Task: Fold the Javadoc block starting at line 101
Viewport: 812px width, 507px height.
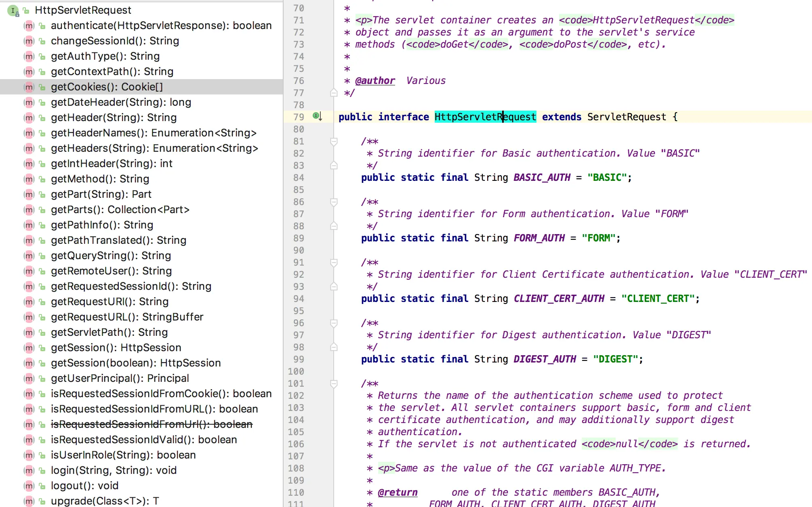Action: pyautogui.click(x=334, y=383)
